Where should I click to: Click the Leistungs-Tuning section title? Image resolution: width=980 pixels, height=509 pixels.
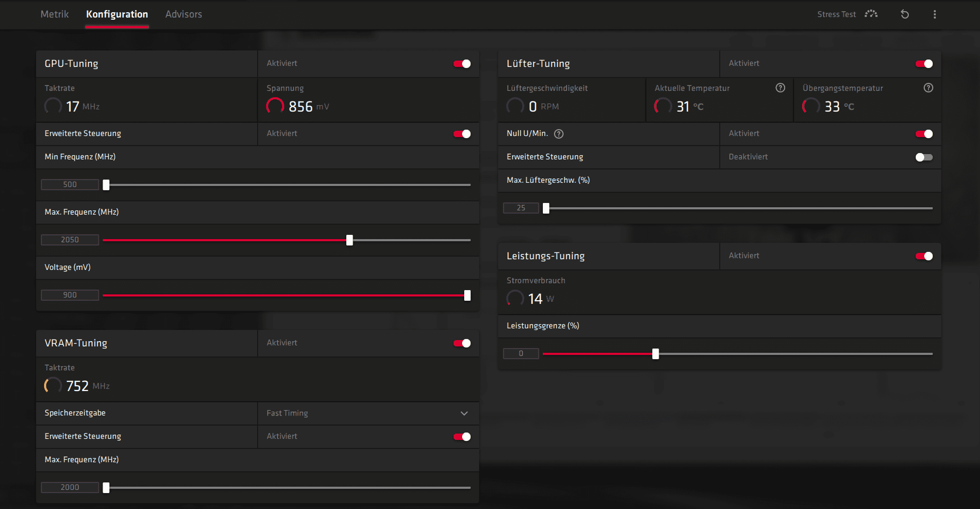[546, 256]
